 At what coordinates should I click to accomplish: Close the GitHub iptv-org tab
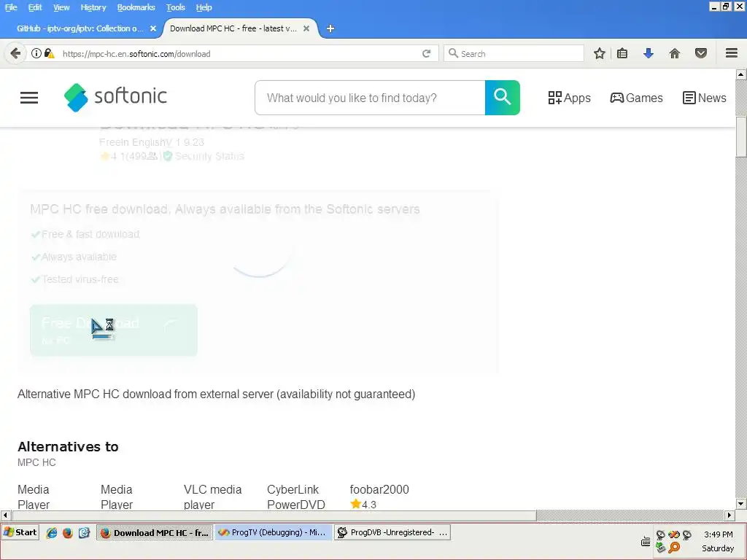tap(153, 28)
